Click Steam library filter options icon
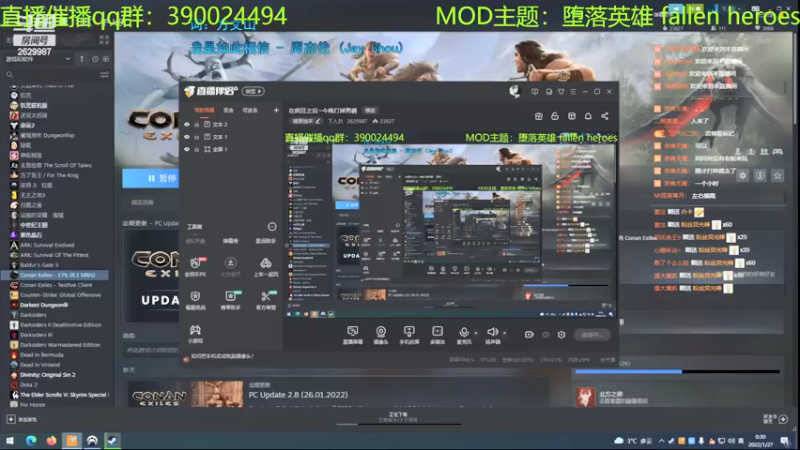 coord(104,74)
